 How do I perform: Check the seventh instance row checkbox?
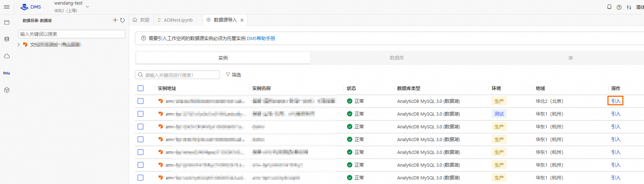click(x=141, y=178)
